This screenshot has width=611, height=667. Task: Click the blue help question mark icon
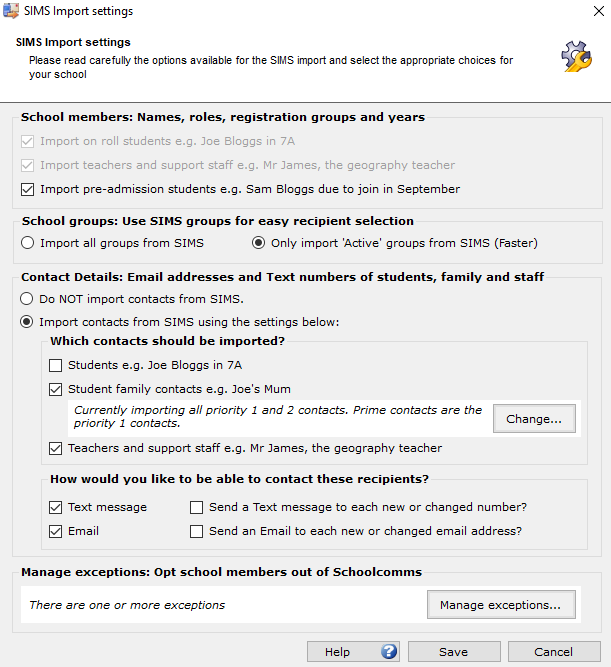389,652
